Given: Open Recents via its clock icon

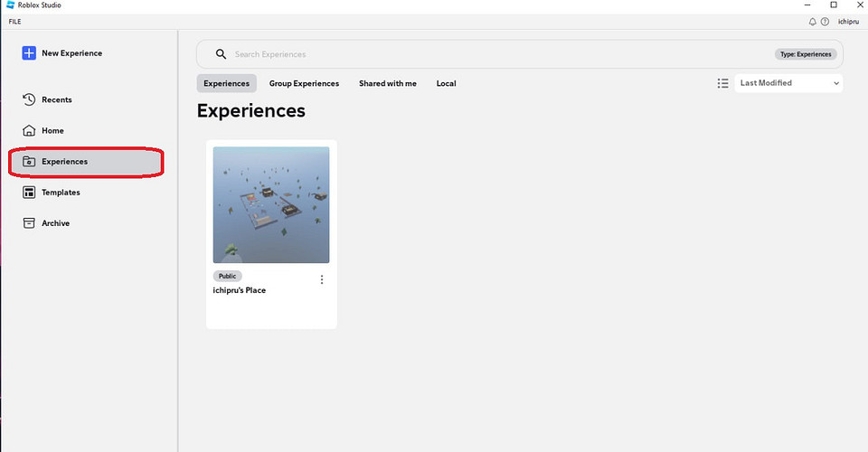Looking at the screenshot, I should pos(30,99).
